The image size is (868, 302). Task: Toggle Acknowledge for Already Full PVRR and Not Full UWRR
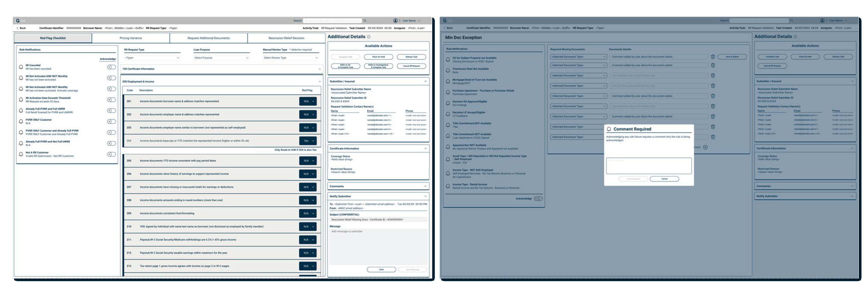click(x=111, y=143)
